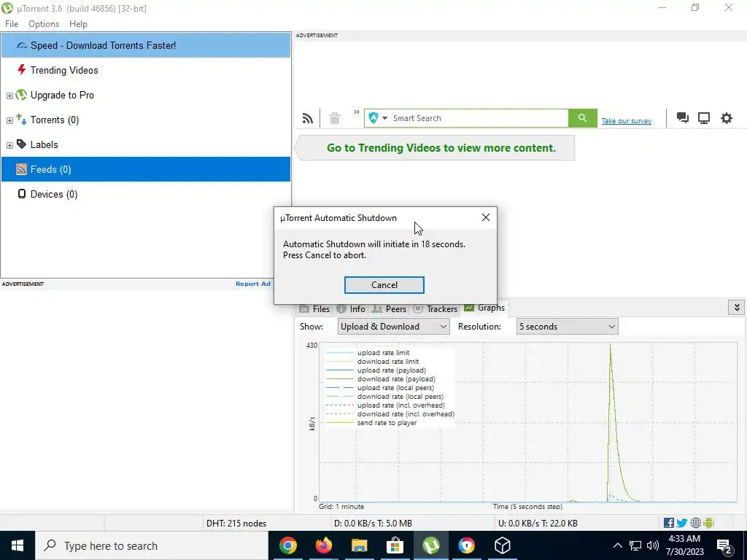The image size is (747, 560).
Task: Open the notification center icon
Action: pos(724,546)
